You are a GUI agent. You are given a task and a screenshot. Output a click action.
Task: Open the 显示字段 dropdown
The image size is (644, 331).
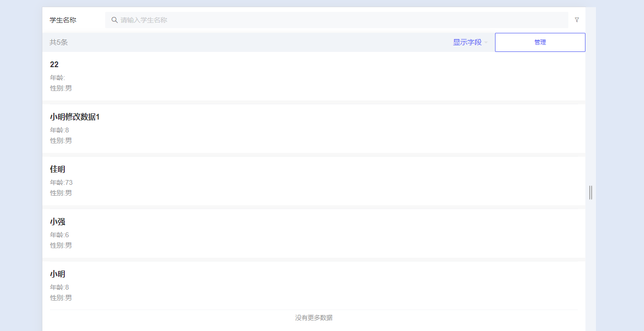pyautogui.click(x=467, y=42)
